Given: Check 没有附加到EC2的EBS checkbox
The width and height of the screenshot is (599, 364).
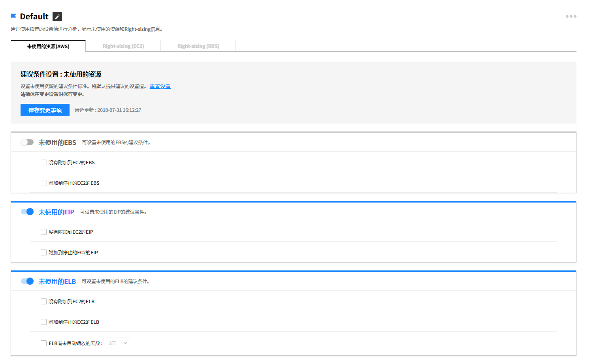Looking at the screenshot, I should click(x=43, y=163).
